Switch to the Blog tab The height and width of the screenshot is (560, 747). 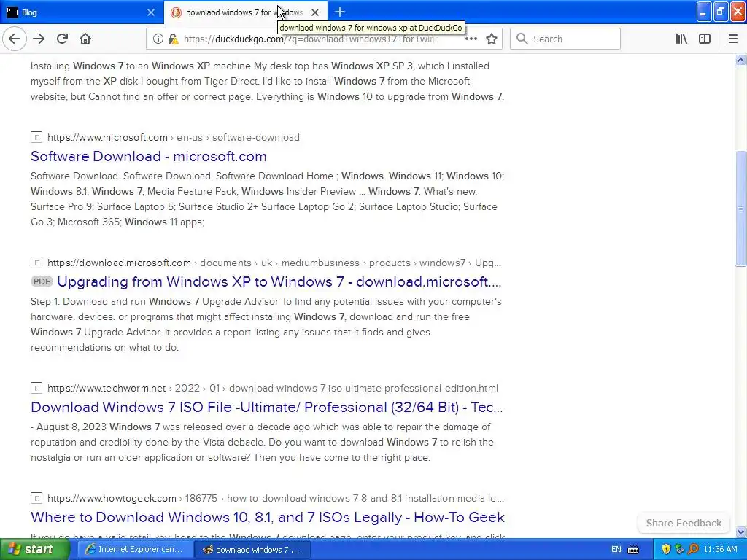click(x=82, y=12)
